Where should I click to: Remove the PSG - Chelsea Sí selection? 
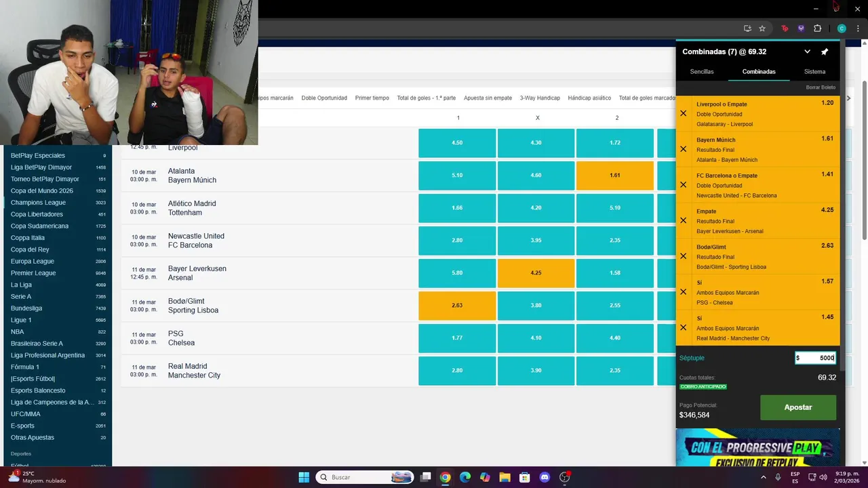[683, 292]
